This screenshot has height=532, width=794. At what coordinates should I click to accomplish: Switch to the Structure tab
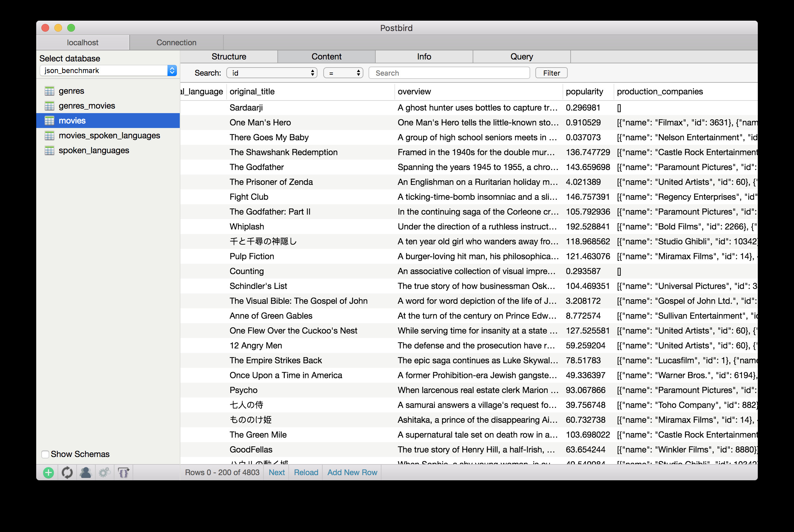[229, 57]
